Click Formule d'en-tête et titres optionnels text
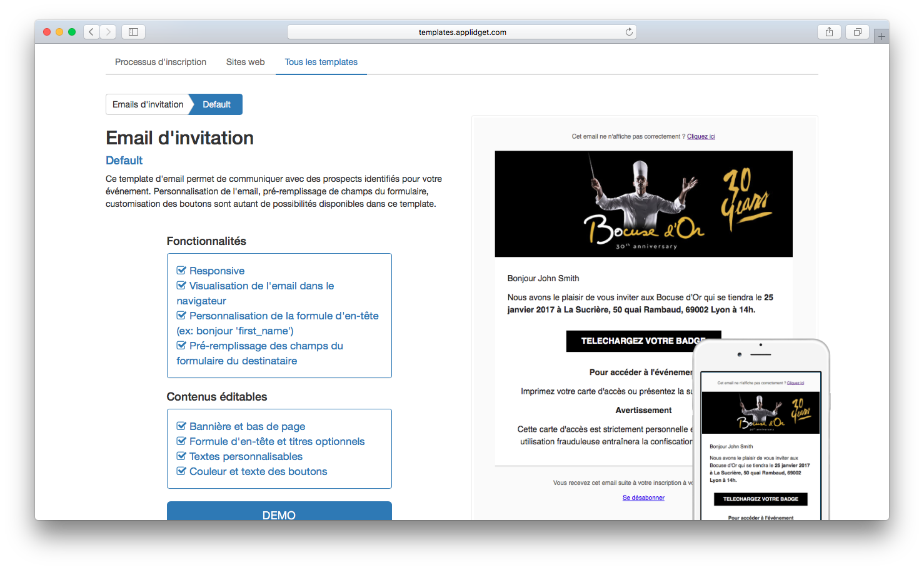 pyautogui.click(x=277, y=441)
